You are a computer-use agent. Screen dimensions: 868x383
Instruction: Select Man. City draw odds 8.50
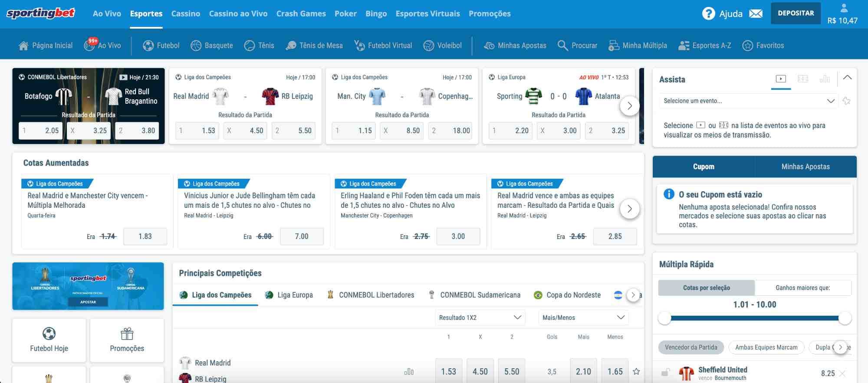402,131
